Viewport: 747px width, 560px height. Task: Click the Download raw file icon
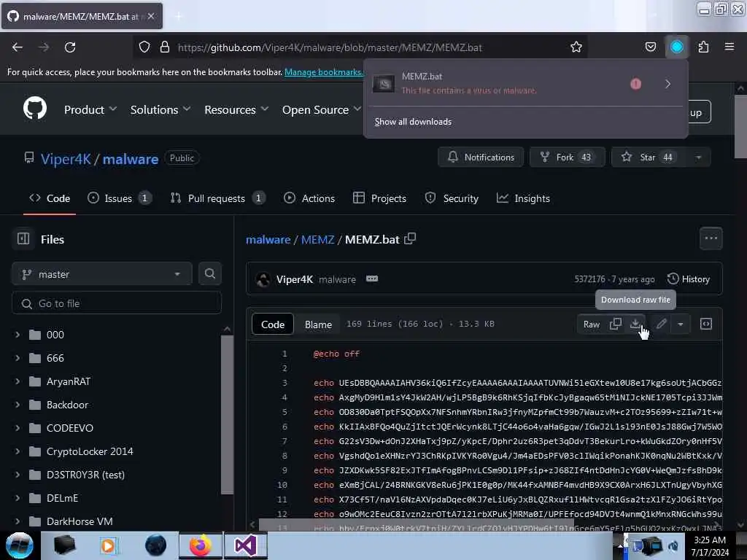(x=635, y=324)
